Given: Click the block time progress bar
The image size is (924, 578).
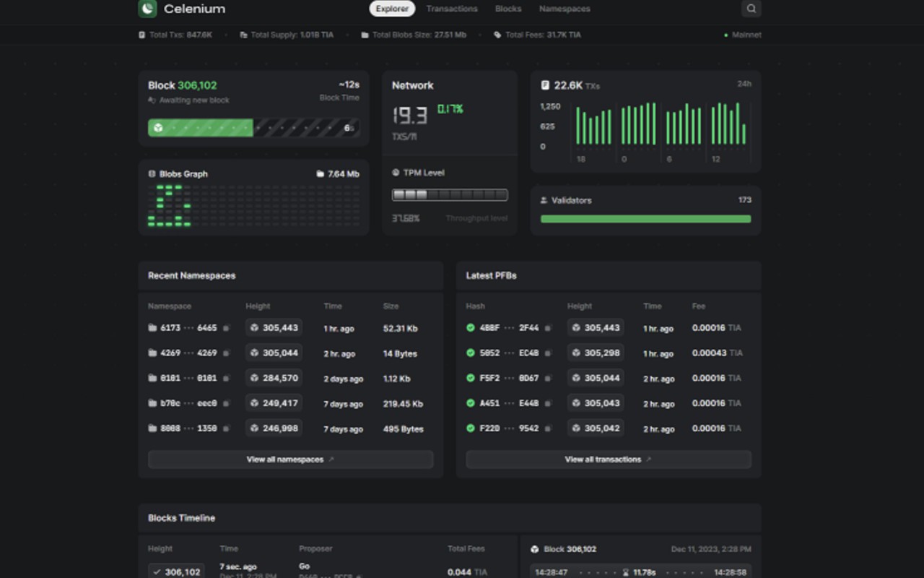Looking at the screenshot, I should [x=253, y=128].
